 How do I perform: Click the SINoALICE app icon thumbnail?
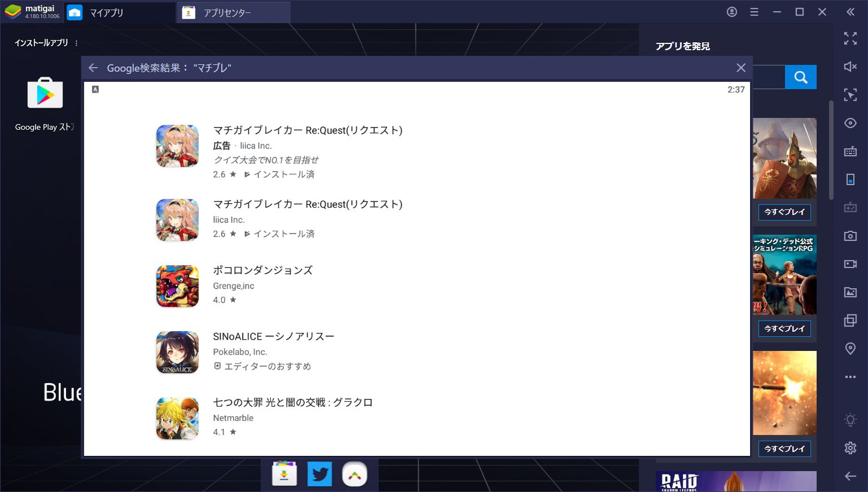[x=177, y=352]
